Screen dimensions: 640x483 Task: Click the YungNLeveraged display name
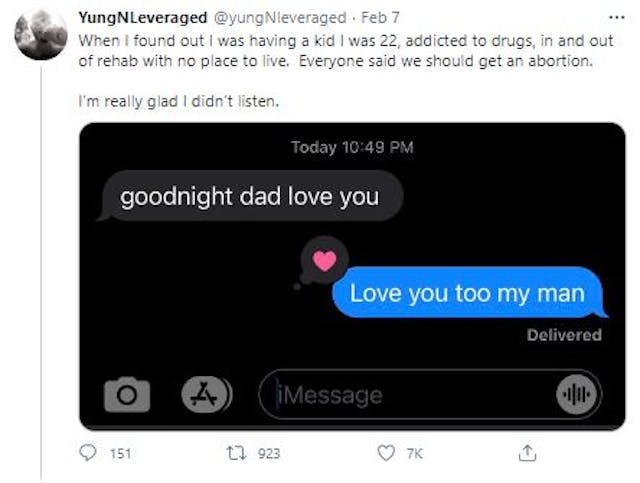(139, 18)
